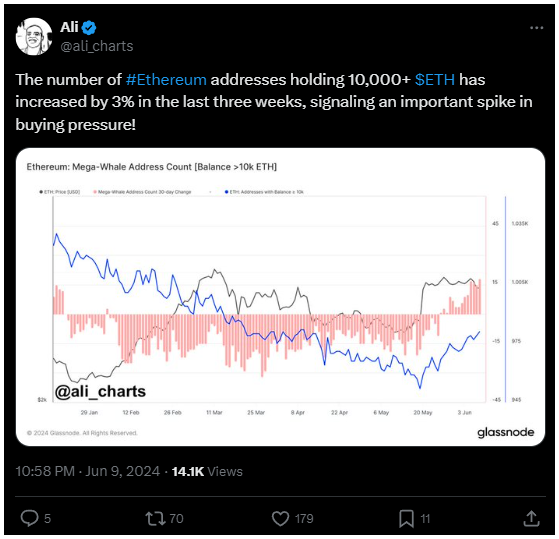This screenshot has width=559, height=539.
Task: Toggle ETH Price legend item
Action: 60,192
